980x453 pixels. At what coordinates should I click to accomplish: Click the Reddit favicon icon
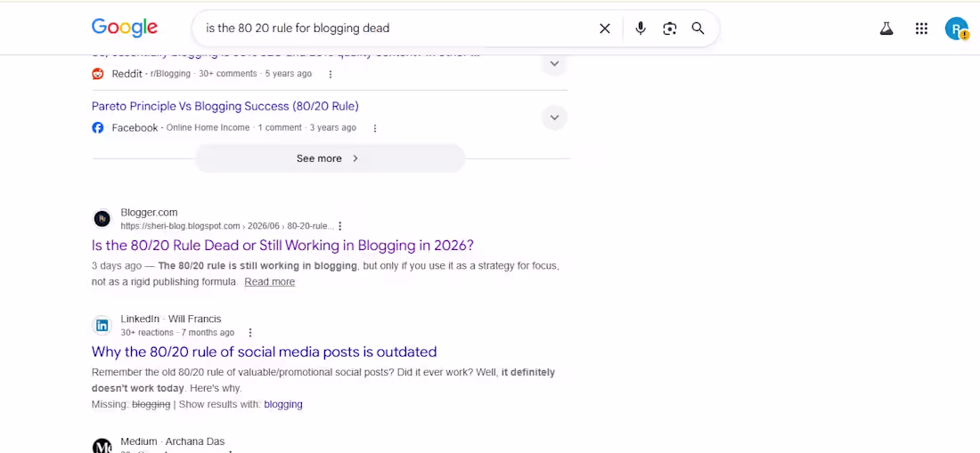pyautogui.click(x=98, y=74)
